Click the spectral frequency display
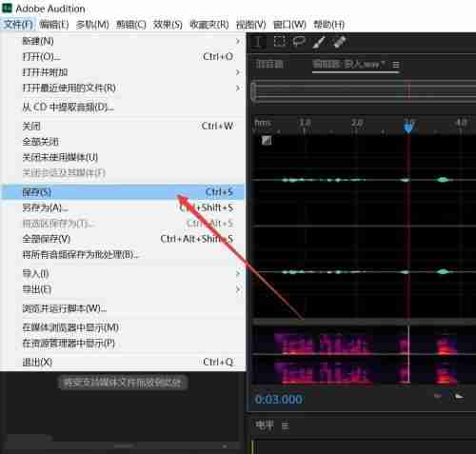The width and height of the screenshot is (476, 454). 365,356
